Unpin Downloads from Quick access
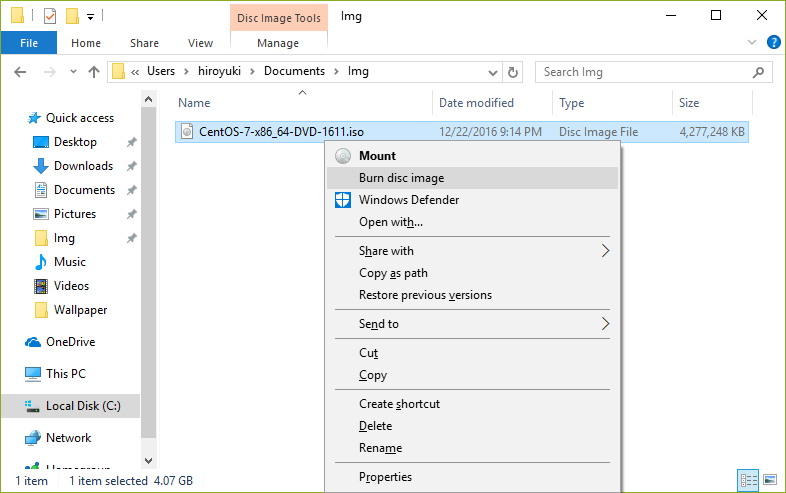The height and width of the screenshot is (493, 786). 132,166
